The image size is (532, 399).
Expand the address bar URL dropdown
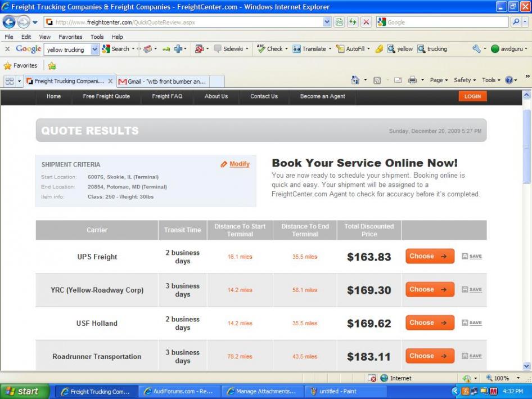327,22
